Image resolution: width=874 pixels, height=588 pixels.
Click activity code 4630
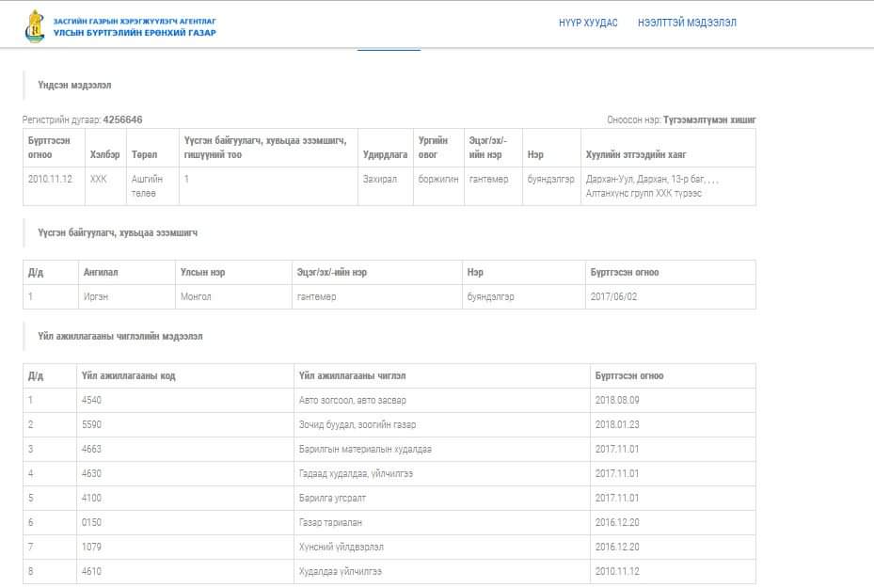[91, 474]
